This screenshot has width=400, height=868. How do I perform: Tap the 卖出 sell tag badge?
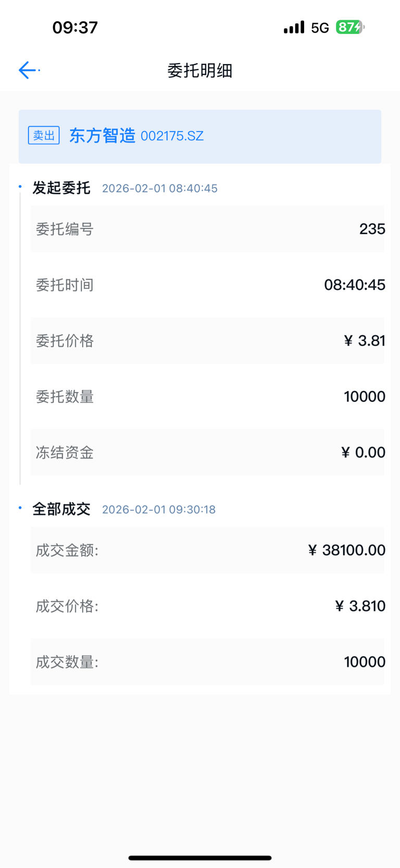tap(44, 136)
